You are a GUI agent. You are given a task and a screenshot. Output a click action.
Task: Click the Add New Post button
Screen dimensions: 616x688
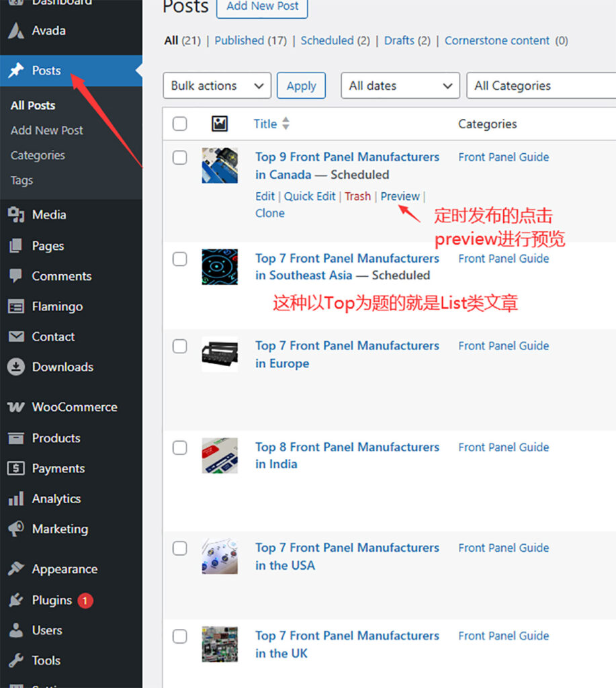(262, 7)
